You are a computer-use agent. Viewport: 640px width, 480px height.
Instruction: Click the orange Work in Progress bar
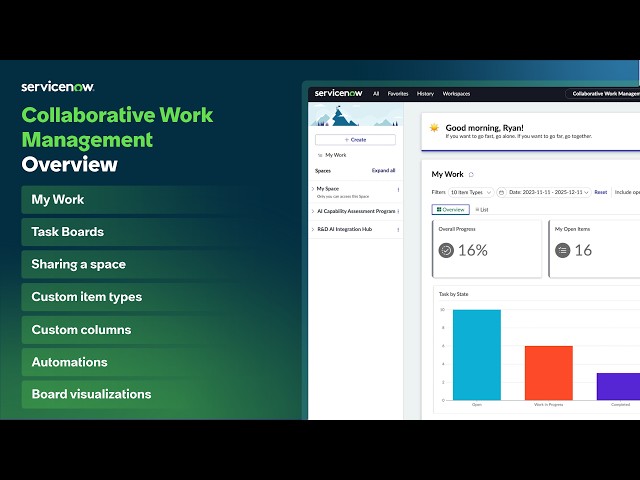(549, 373)
